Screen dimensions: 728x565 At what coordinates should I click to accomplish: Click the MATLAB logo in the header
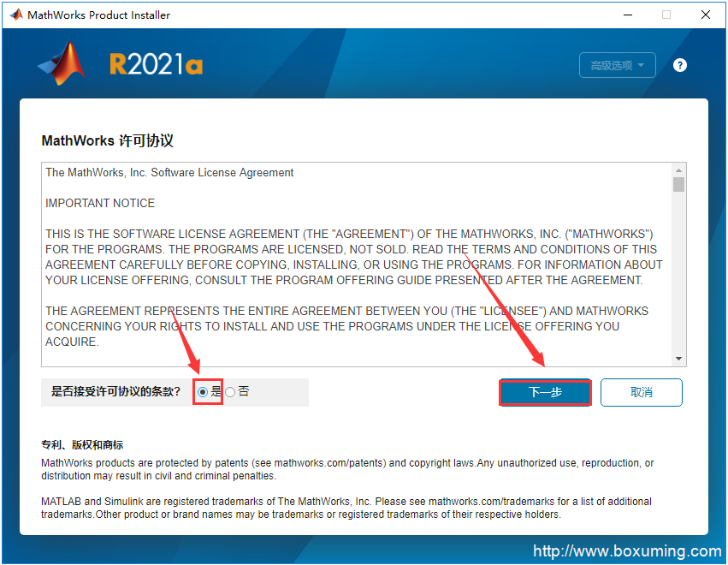coord(62,63)
